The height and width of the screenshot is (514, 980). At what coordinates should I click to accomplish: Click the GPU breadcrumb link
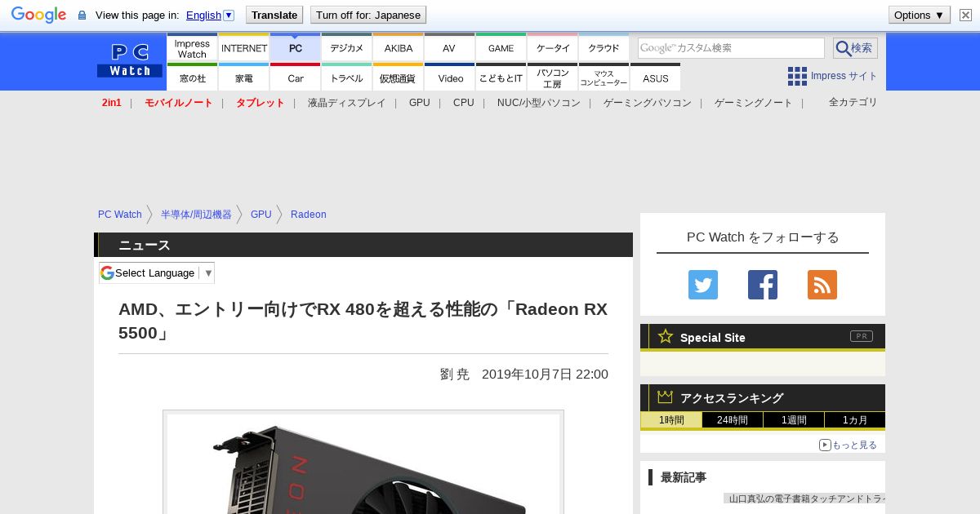261,215
